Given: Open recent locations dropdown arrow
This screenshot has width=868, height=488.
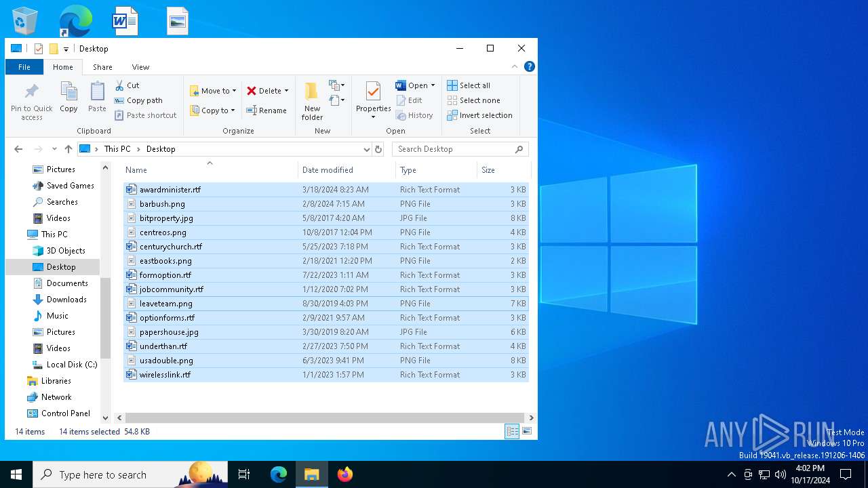Looking at the screenshot, I should tap(54, 149).
